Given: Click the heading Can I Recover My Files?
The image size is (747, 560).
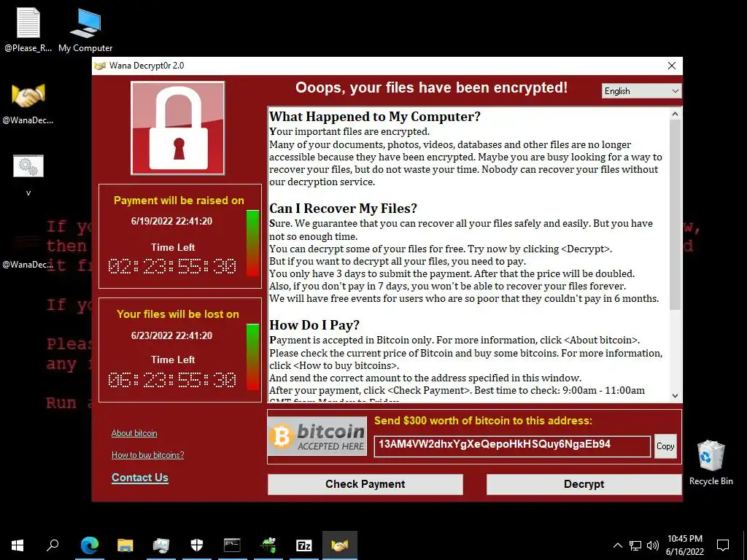Looking at the screenshot, I should click(343, 209).
